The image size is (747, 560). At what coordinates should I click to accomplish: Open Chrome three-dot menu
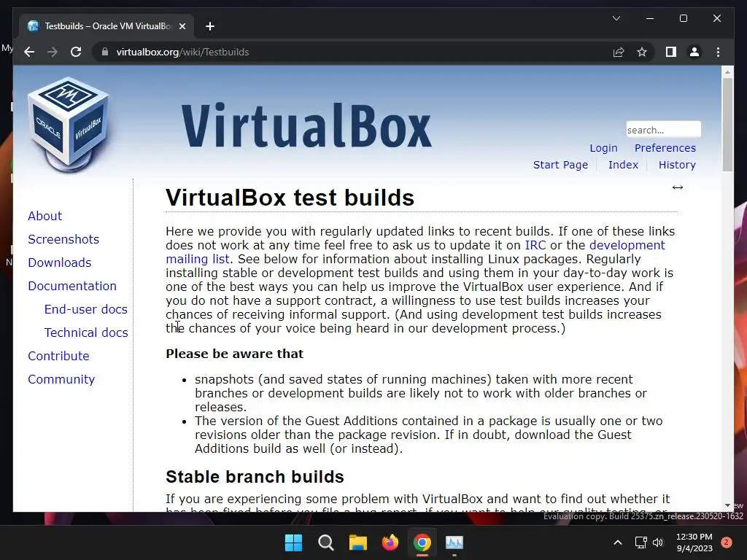point(718,52)
